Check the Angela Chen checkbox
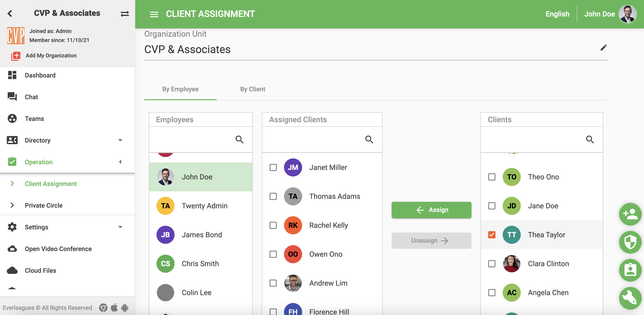This screenshot has width=644, height=315. [x=492, y=293]
